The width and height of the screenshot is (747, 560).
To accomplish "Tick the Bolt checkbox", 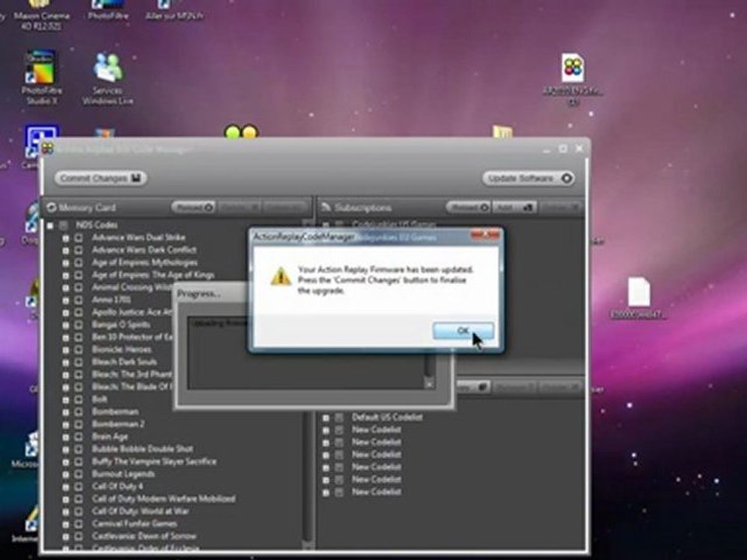I will (79, 400).
